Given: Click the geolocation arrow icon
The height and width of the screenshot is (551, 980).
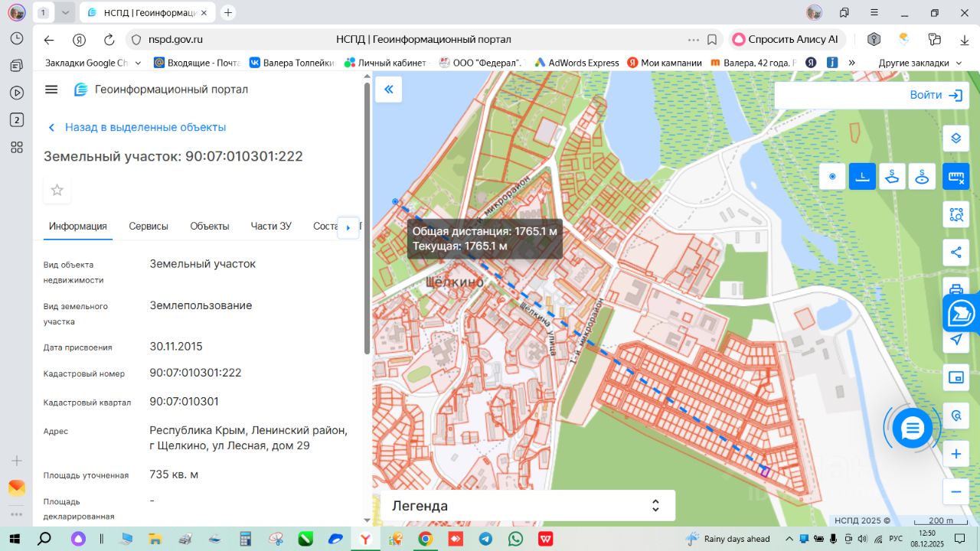Looking at the screenshot, I should click(x=955, y=340).
